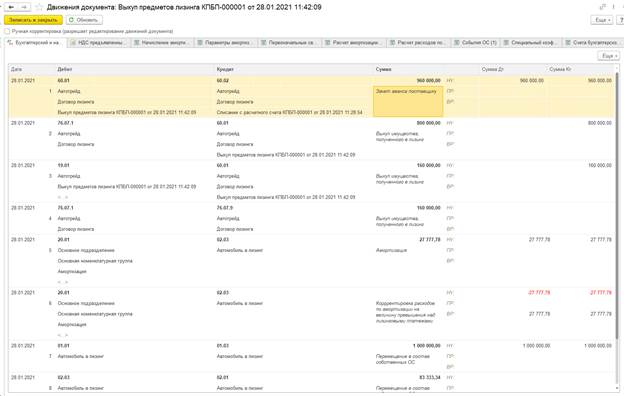Open the top "Еще" menu beside the help button
This screenshot has height=396, width=624.
(x=601, y=20)
